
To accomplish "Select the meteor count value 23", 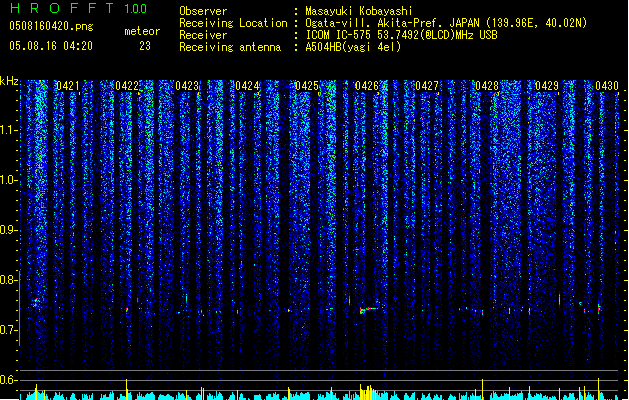I will pyautogui.click(x=145, y=46).
